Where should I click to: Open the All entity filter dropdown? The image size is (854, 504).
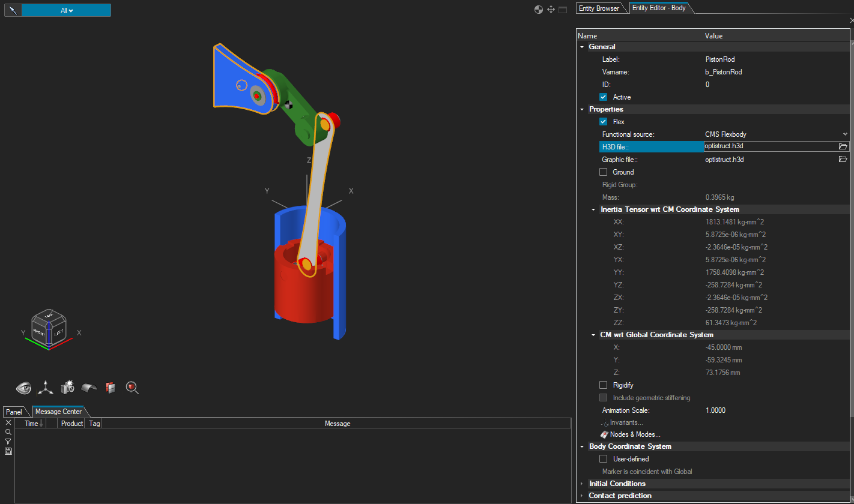click(x=67, y=10)
